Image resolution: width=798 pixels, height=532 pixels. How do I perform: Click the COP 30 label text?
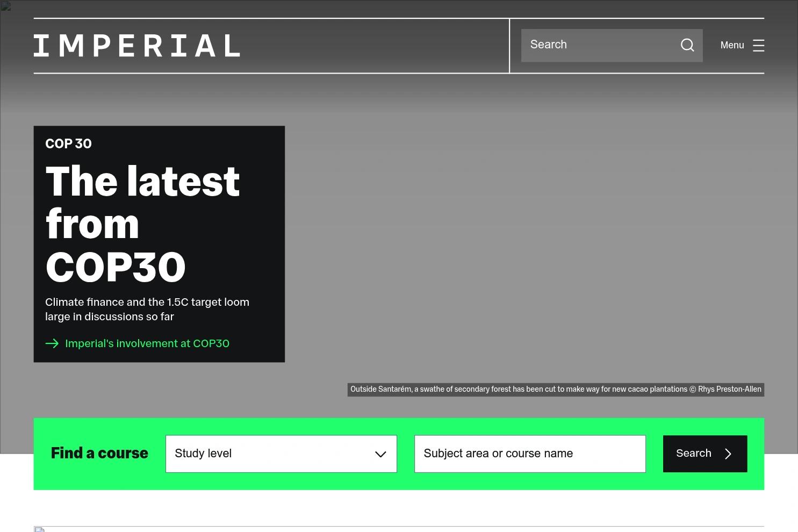point(68,144)
